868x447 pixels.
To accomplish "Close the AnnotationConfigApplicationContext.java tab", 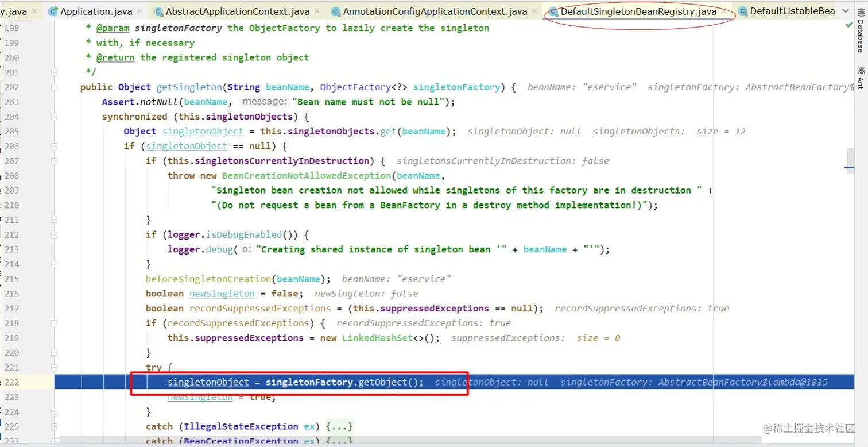I will (x=536, y=11).
